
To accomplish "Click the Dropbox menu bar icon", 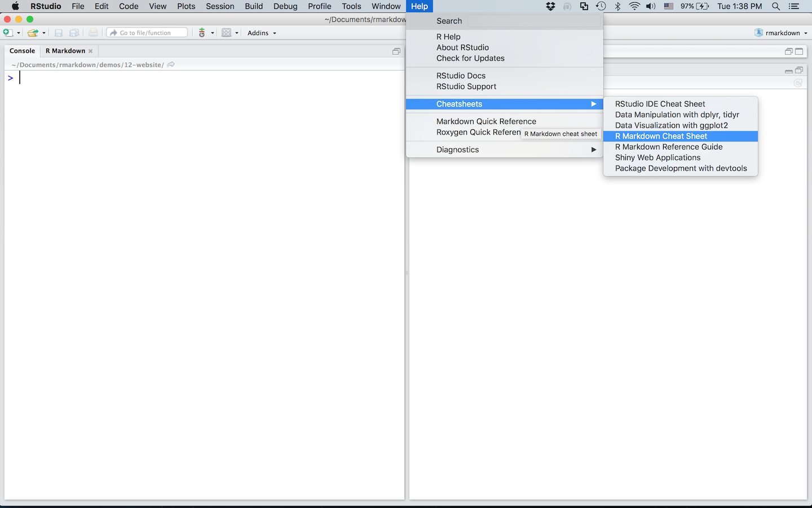I will (x=550, y=6).
